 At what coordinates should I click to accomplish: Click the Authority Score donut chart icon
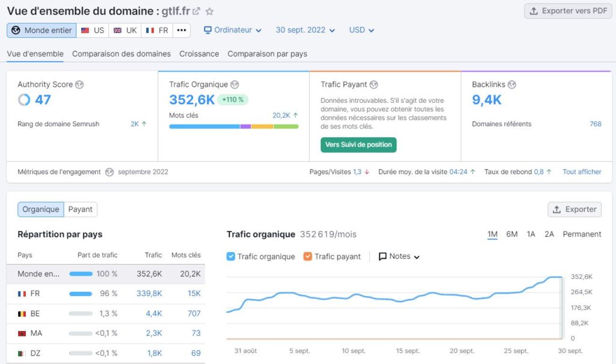24,100
